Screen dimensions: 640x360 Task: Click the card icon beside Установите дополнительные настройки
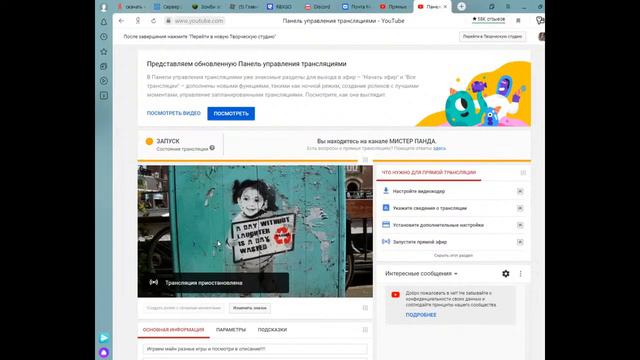click(386, 224)
